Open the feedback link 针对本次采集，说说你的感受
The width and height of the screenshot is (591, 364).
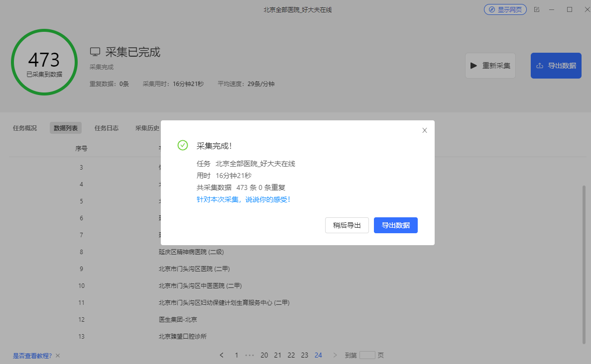click(243, 199)
